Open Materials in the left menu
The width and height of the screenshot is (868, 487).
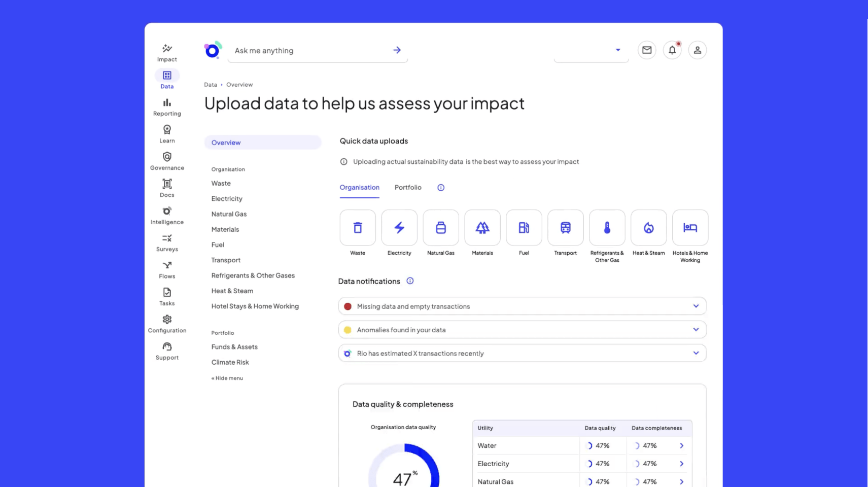click(225, 229)
